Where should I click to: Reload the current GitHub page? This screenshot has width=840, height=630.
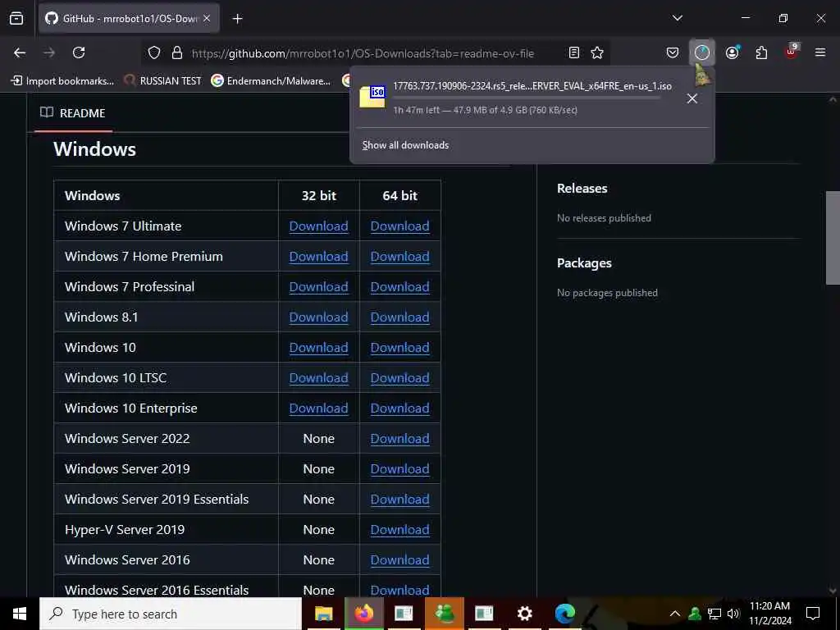tap(79, 52)
